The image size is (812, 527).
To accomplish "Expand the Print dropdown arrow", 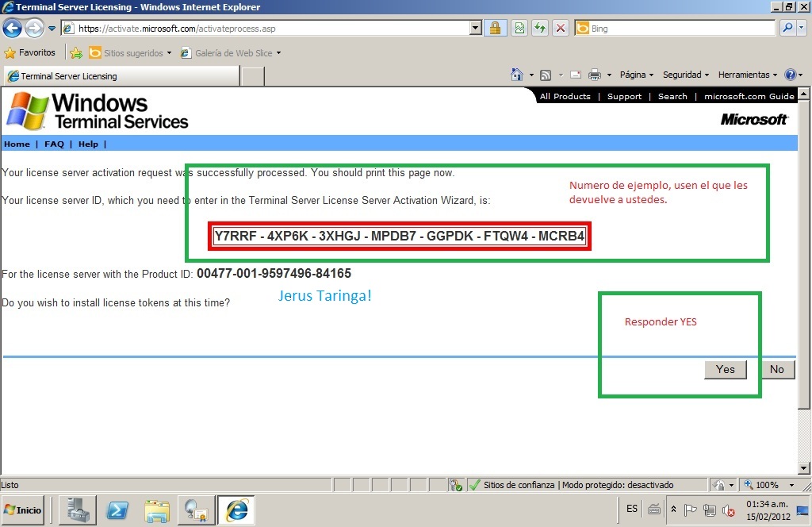I will [609, 75].
